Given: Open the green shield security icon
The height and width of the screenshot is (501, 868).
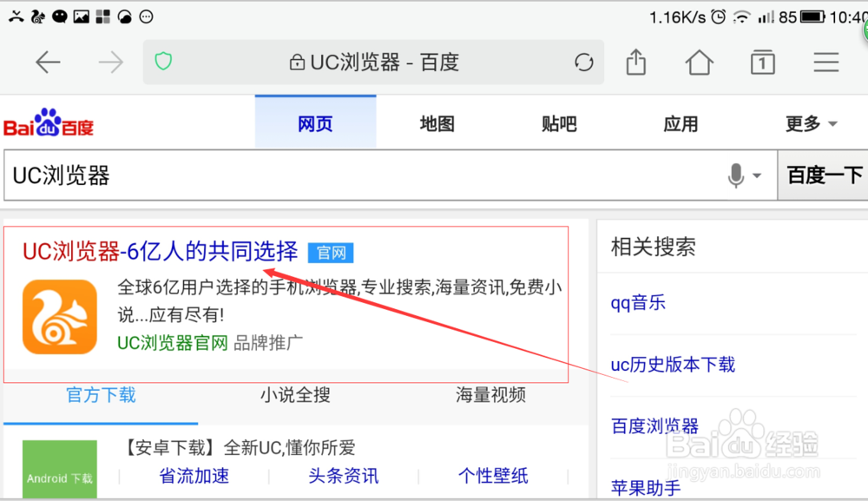Looking at the screenshot, I should [x=163, y=61].
